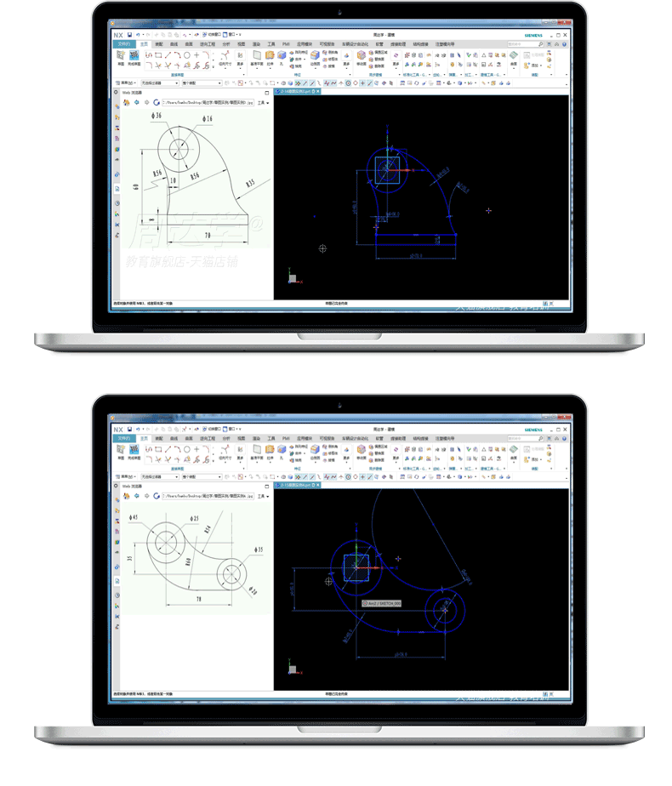Click Hole feature icon in lower NX window

pyautogui.click(x=281, y=449)
